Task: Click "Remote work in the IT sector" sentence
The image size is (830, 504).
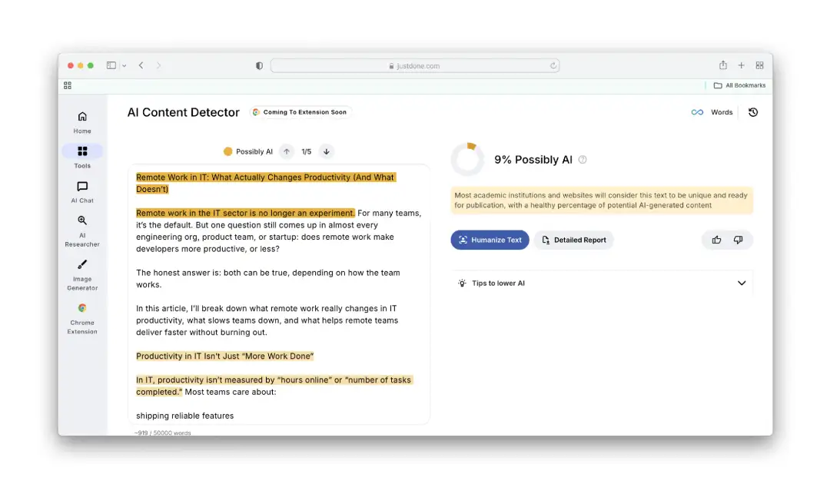Action: tap(245, 213)
